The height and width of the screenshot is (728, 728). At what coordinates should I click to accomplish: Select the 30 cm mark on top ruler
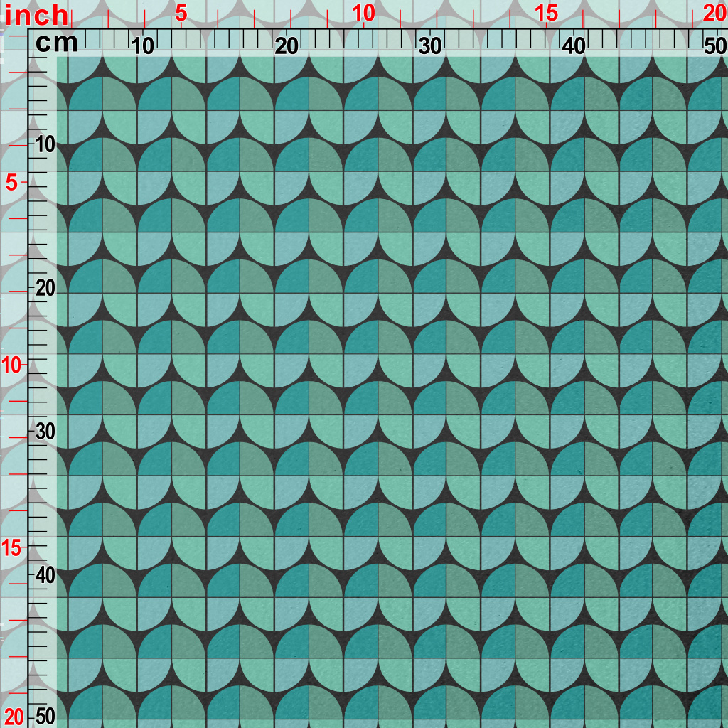[430, 46]
